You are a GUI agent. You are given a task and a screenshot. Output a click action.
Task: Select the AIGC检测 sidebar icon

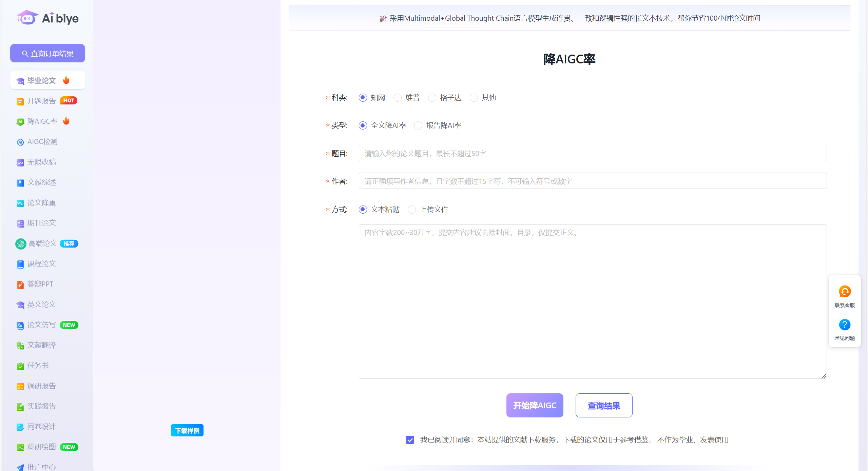(20, 142)
